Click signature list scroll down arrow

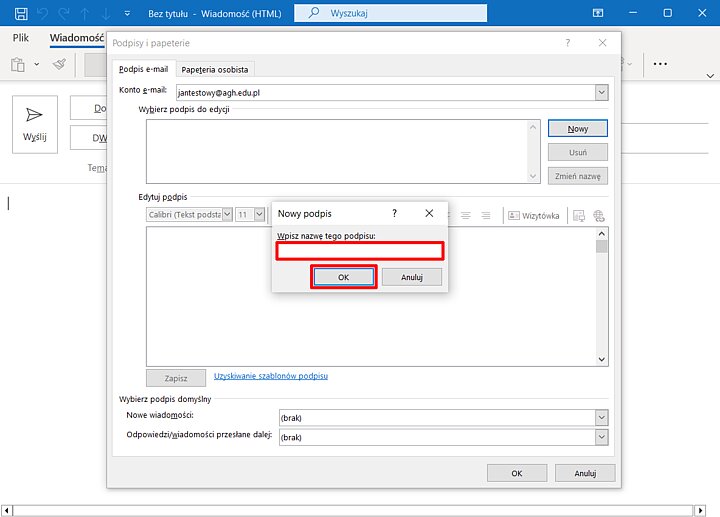[533, 176]
